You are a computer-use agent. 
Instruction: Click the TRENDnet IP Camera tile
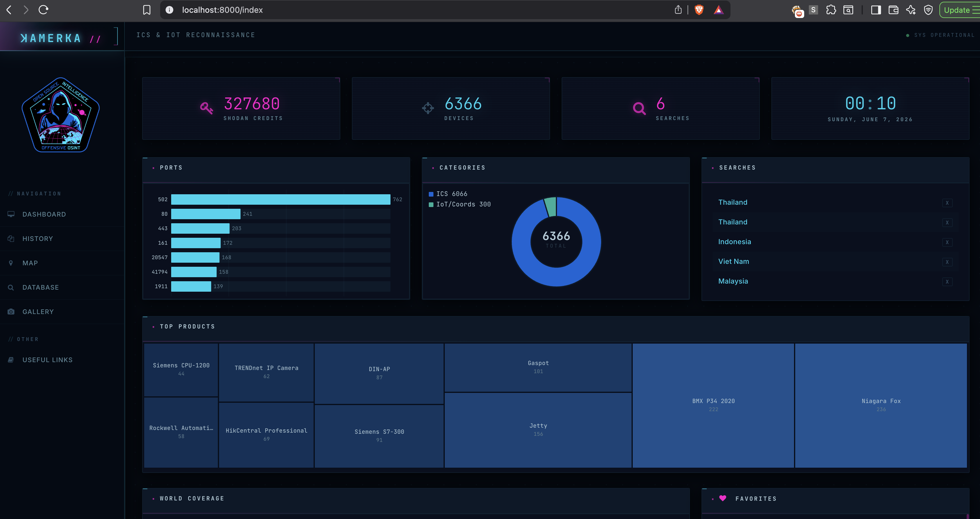pyautogui.click(x=266, y=373)
